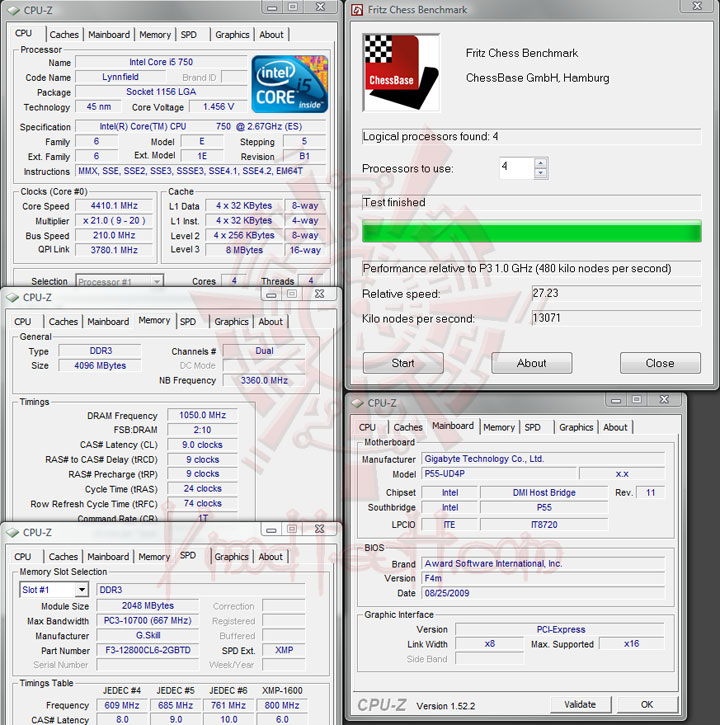
Task: Select CPU tab in the Memory CPU-Z window
Action: (x=23, y=321)
